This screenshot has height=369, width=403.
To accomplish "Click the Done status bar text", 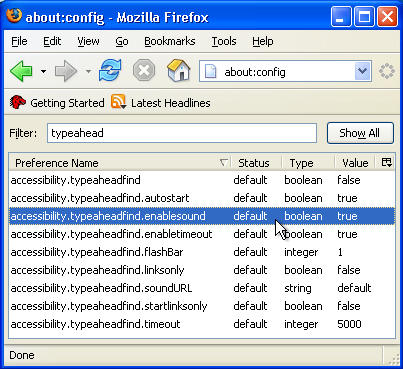I will (22, 355).
